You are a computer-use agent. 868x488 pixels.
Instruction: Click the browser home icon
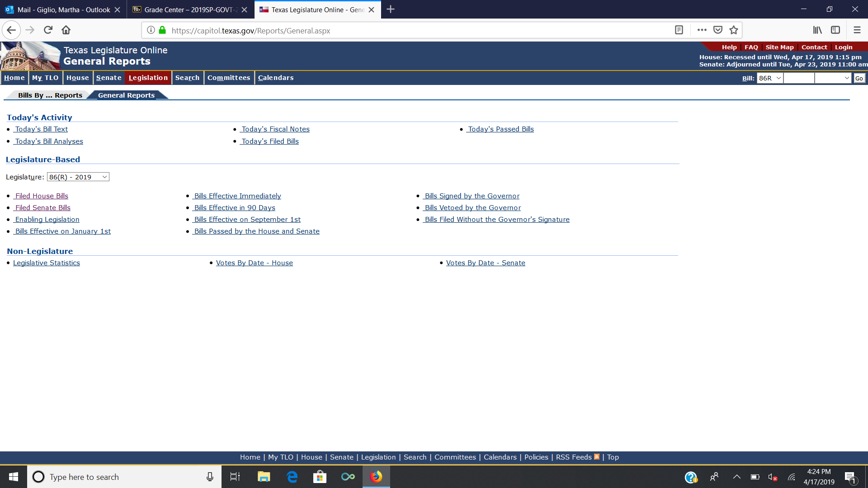66,30
